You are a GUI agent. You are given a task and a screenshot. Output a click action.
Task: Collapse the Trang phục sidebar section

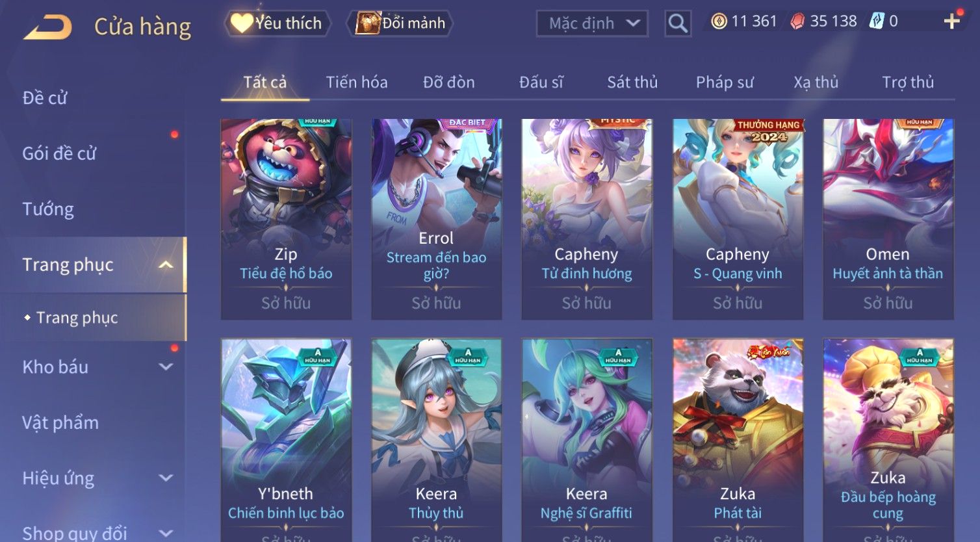point(166,265)
